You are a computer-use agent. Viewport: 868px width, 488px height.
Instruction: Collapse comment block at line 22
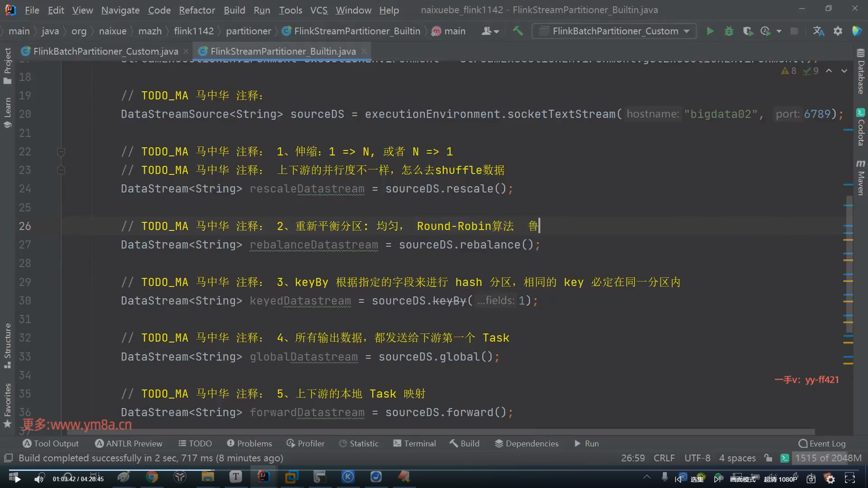click(61, 152)
